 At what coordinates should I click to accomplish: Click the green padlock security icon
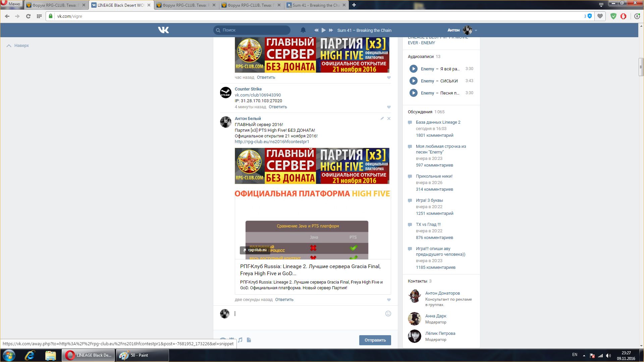point(51,16)
